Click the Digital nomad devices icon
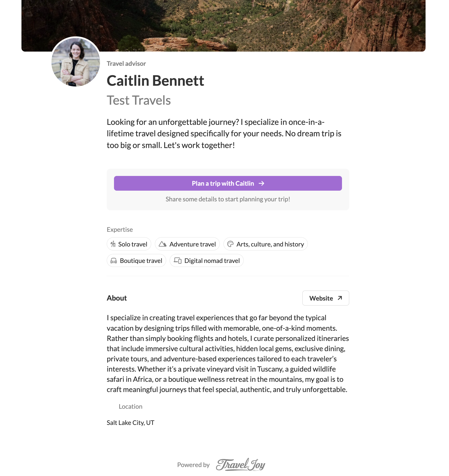 point(178,261)
